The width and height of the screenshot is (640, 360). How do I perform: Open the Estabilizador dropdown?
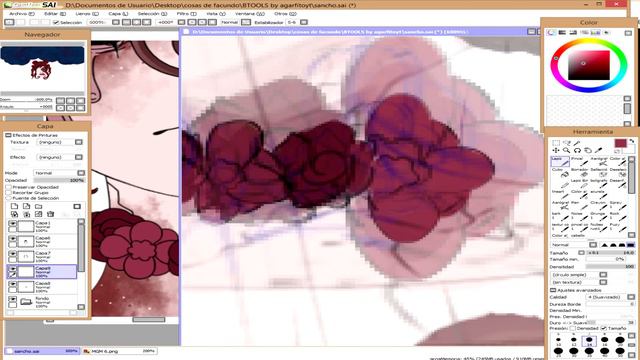[304, 22]
